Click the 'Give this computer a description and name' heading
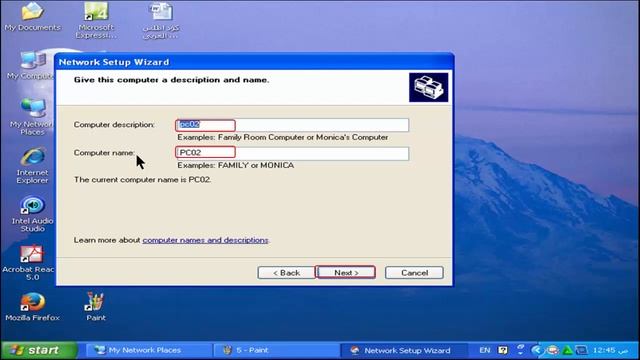 click(171, 80)
